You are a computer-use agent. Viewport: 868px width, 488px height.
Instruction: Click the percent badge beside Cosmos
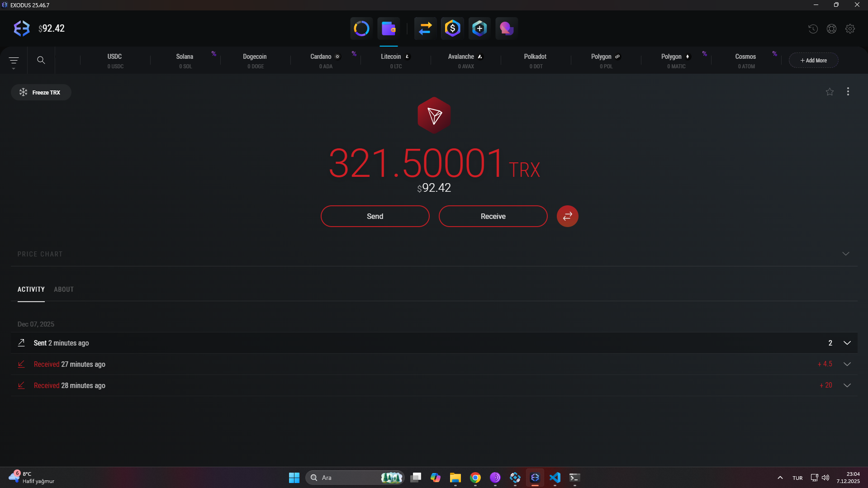coord(775,54)
